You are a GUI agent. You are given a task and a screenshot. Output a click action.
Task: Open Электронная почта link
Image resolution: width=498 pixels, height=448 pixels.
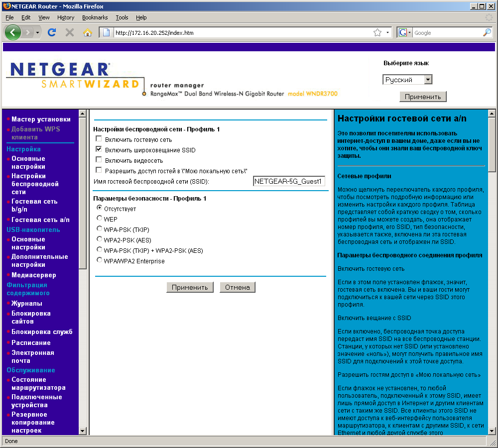coord(33,356)
